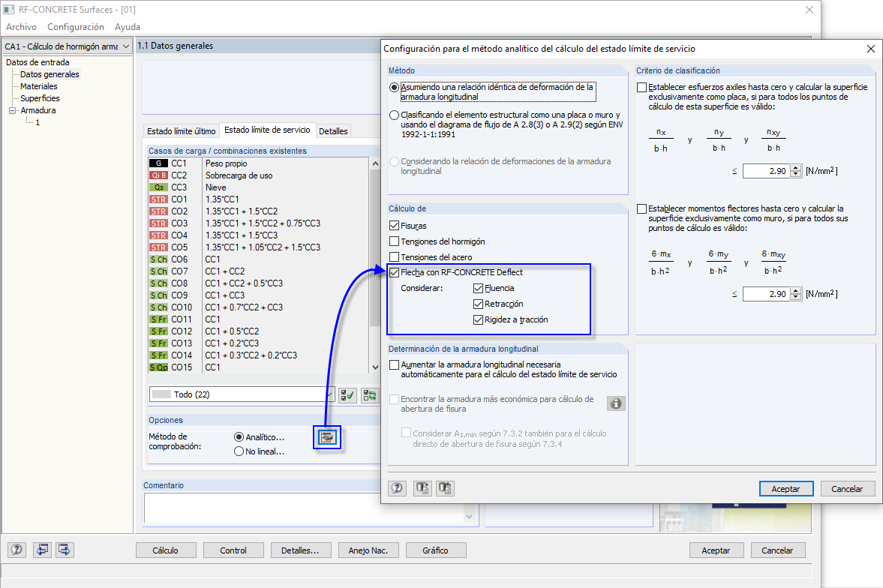Click the Qs badge of CC3
883x588 pixels.
pyautogui.click(x=158, y=187)
